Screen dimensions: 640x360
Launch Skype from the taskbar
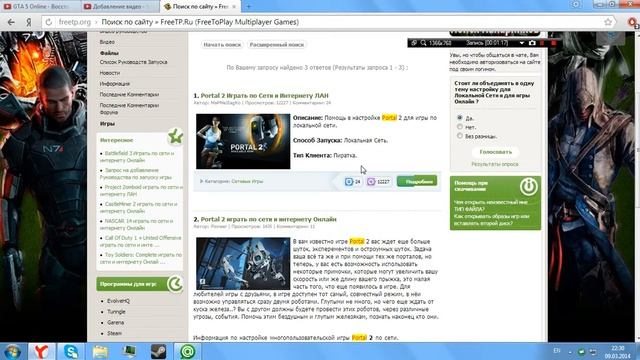click(71, 351)
